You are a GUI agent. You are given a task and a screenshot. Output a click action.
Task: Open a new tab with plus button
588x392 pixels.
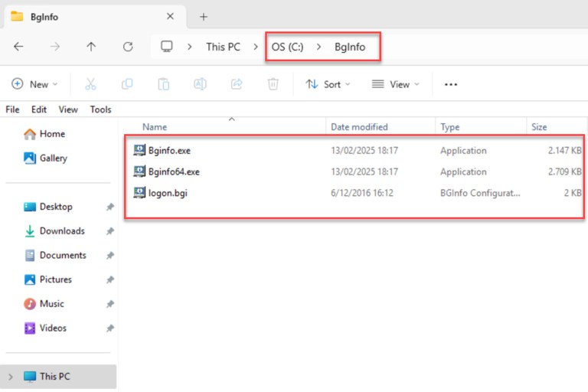click(203, 17)
